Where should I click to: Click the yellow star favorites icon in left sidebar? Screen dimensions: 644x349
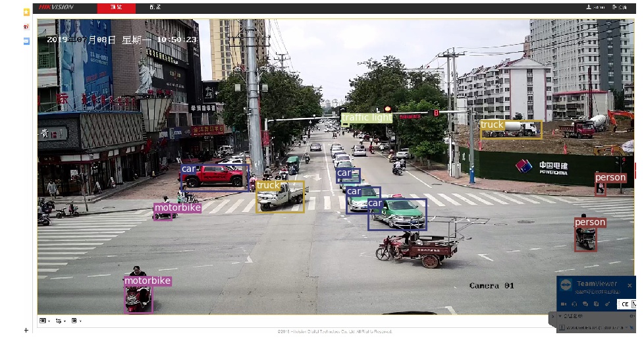(x=26, y=13)
